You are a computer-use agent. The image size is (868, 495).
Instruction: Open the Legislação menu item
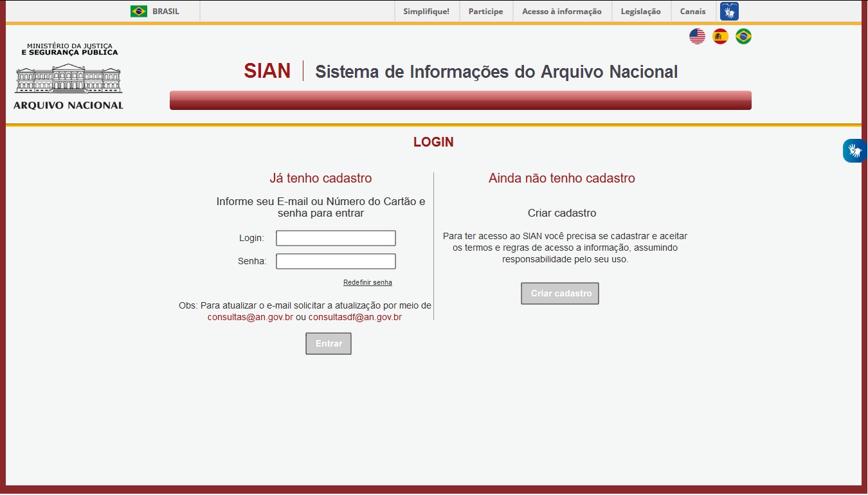[x=641, y=12]
